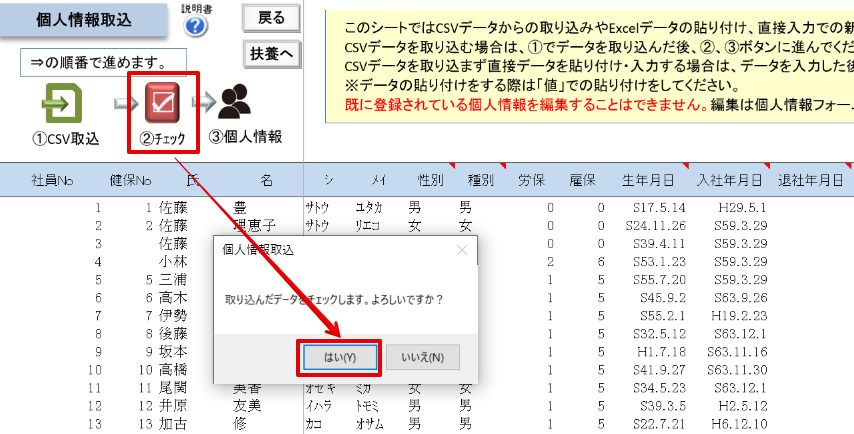Click the 生年月日 column header
854x434 pixels.
648,180
